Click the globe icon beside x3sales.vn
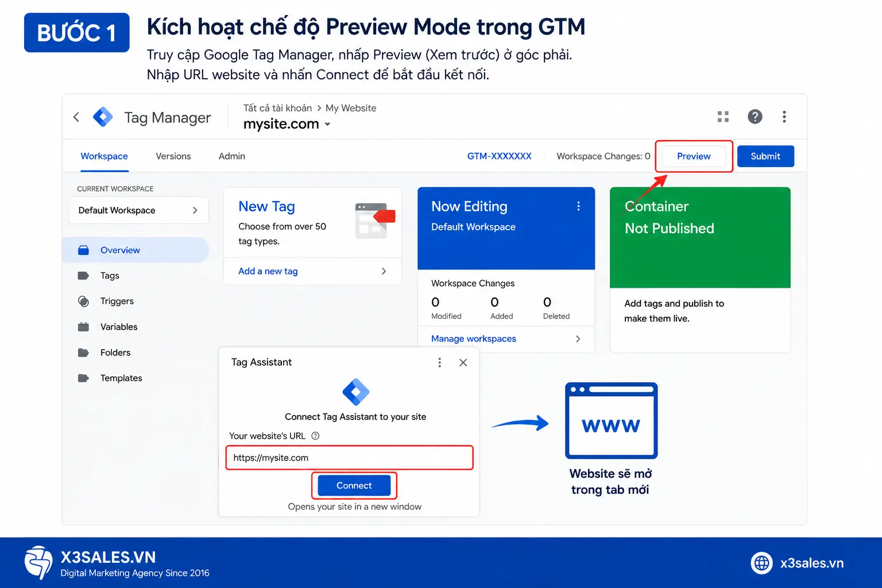 pos(762,563)
